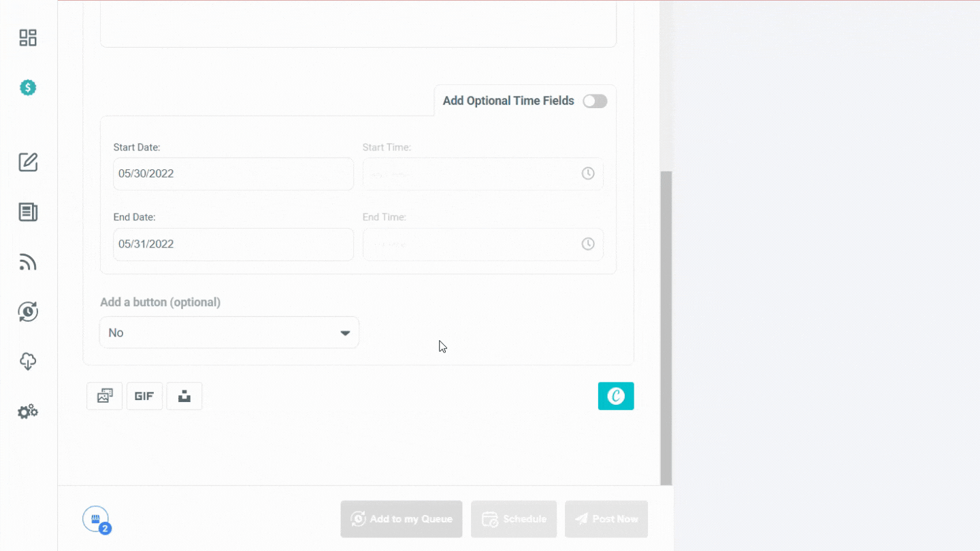Open the compose post pencil icon
The height and width of the screenshot is (551, 980).
(28, 162)
